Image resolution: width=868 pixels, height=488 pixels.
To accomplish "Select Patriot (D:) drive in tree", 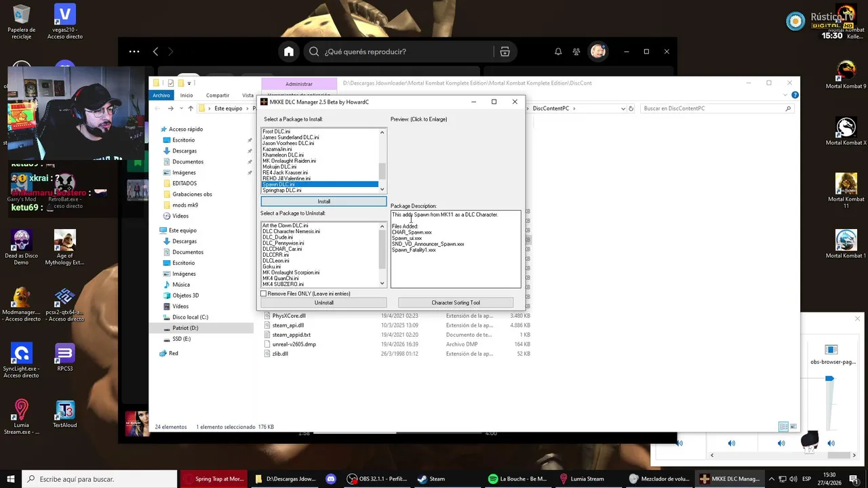I will (184, 328).
